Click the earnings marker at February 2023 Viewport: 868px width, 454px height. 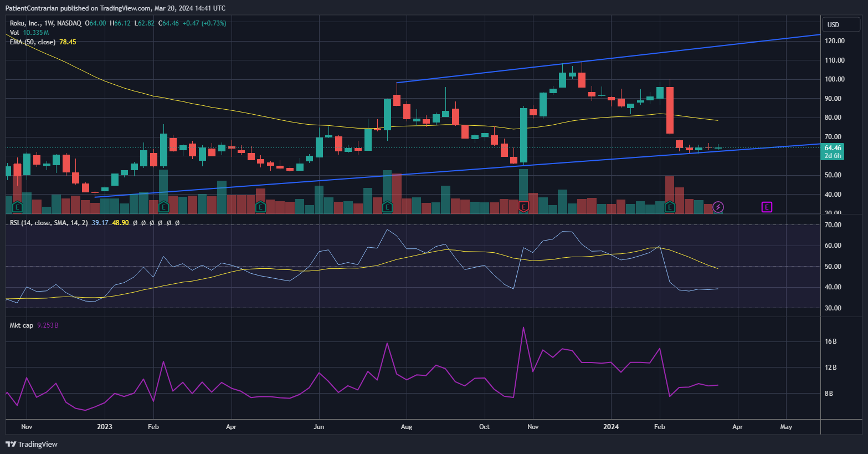163,207
